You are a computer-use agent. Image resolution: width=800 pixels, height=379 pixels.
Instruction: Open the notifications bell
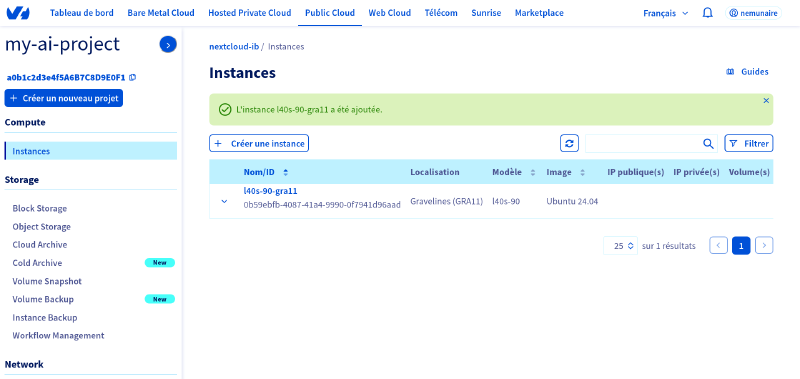pos(708,13)
